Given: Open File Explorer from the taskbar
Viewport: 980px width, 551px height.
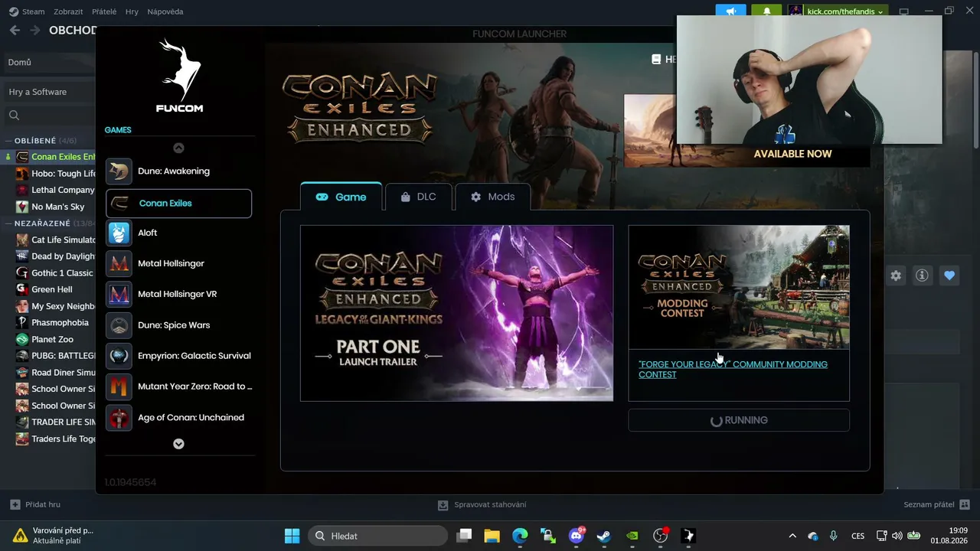Looking at the screenshot, I should click(492, 536).
